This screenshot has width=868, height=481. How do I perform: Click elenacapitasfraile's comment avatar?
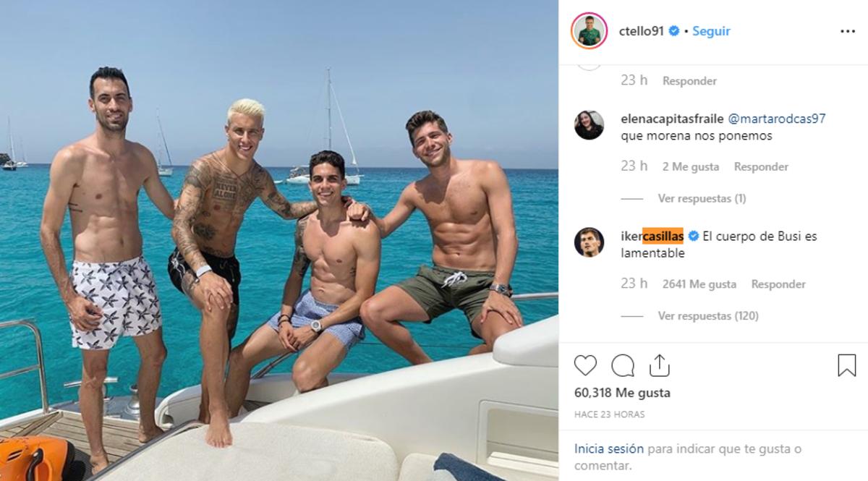(589, 125)
